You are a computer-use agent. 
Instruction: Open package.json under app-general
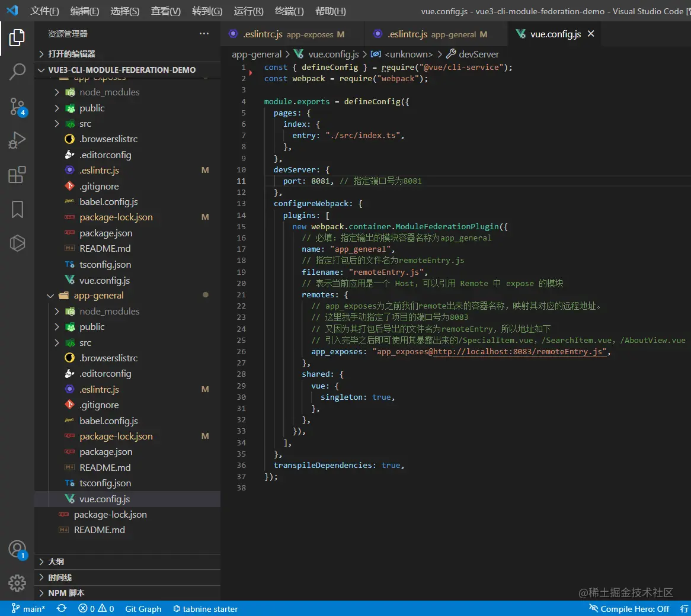[x=127, y=452]
